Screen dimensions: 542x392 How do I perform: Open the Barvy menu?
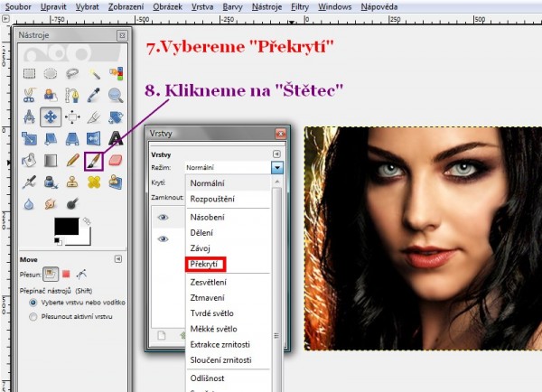tap(232, 6)
